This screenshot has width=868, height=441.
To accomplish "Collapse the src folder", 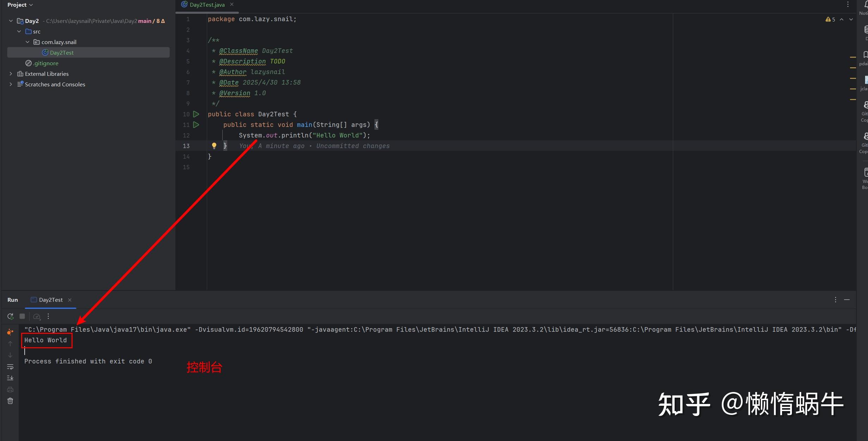I will (x=19, y=31).
